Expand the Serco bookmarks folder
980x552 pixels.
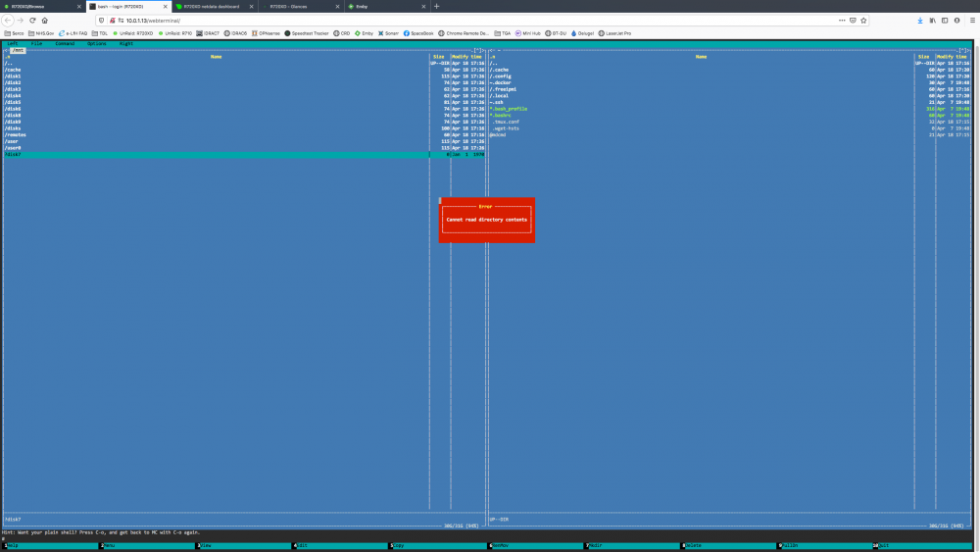coord(14,33)
